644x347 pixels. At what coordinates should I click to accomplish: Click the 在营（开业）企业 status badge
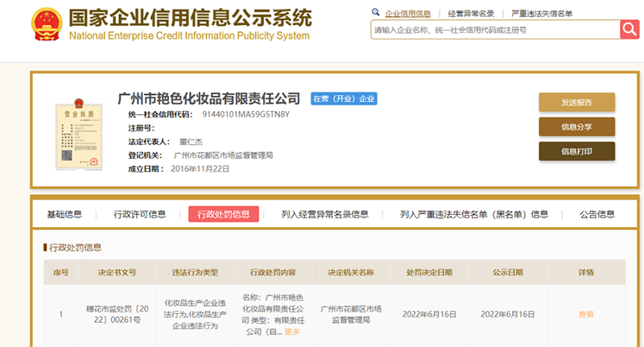pyautogui.click(x=344, y=98)
